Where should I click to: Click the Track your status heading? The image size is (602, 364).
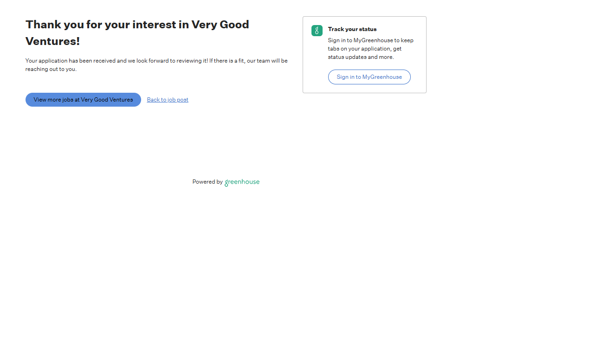click(x=352, y=29)
